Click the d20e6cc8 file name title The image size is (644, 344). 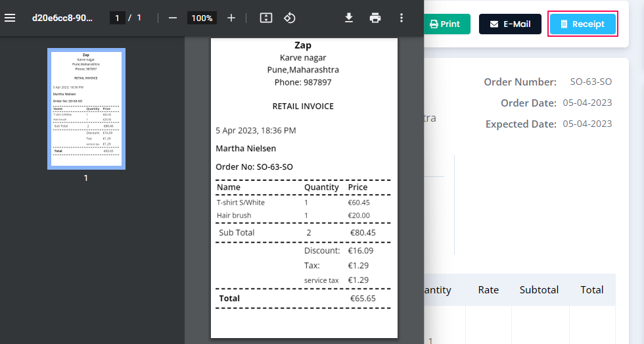[62, 18]
